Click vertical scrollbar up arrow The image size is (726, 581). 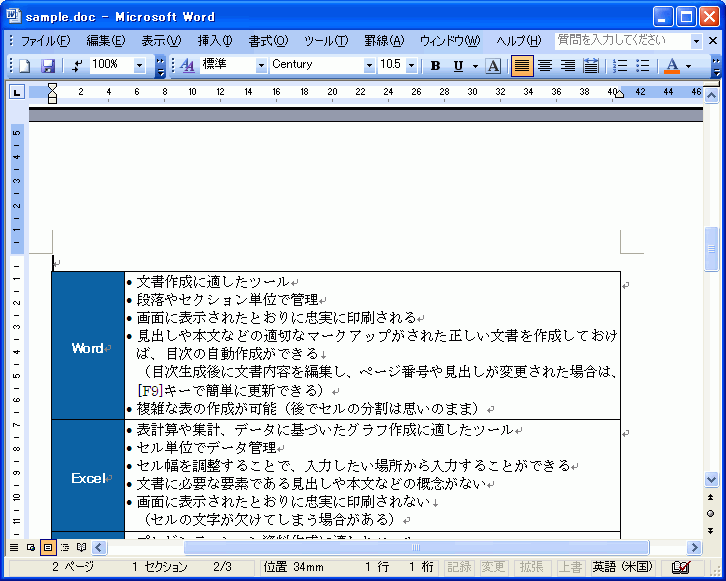point(711,96)
